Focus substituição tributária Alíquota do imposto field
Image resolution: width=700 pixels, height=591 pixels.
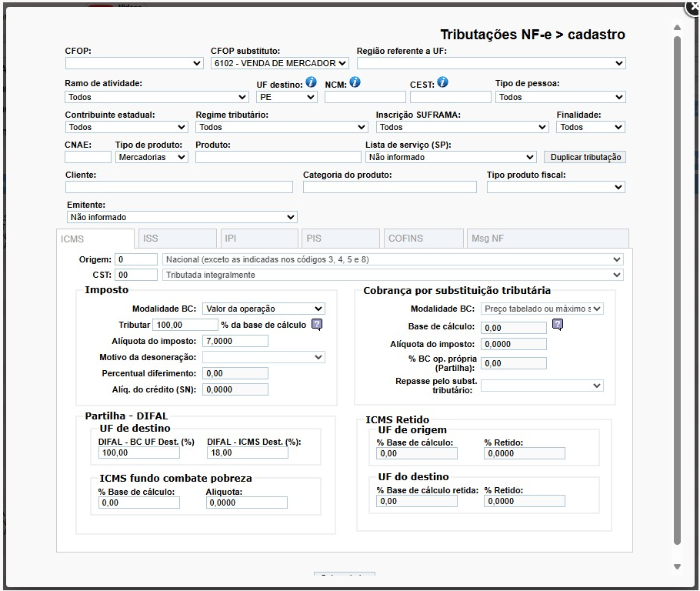click(x=514, y=344)
